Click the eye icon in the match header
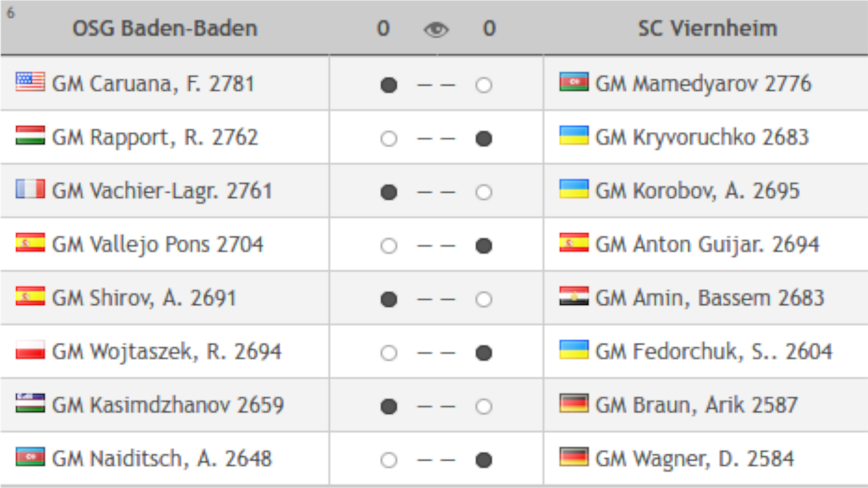This screenshot has width=868, height=488. [x=436, y=30]
